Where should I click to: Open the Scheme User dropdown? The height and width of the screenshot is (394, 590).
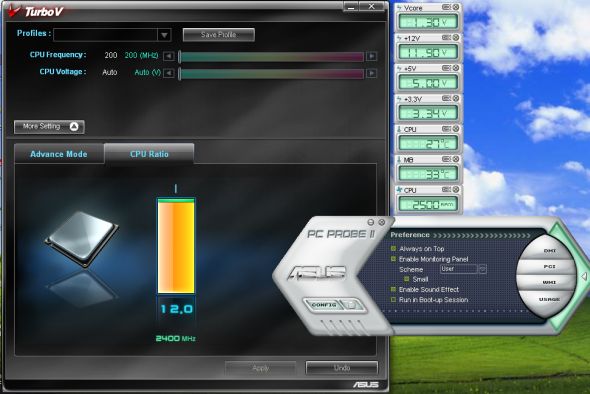482,269
